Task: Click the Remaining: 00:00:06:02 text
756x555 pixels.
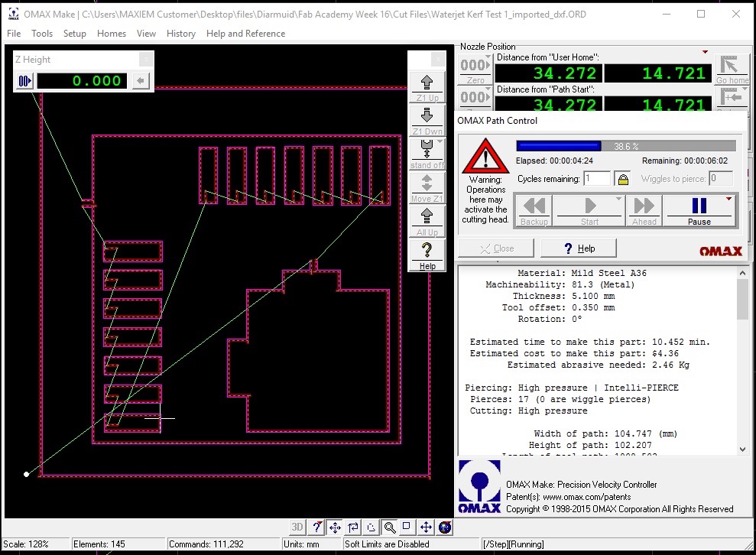Action: 685,161
